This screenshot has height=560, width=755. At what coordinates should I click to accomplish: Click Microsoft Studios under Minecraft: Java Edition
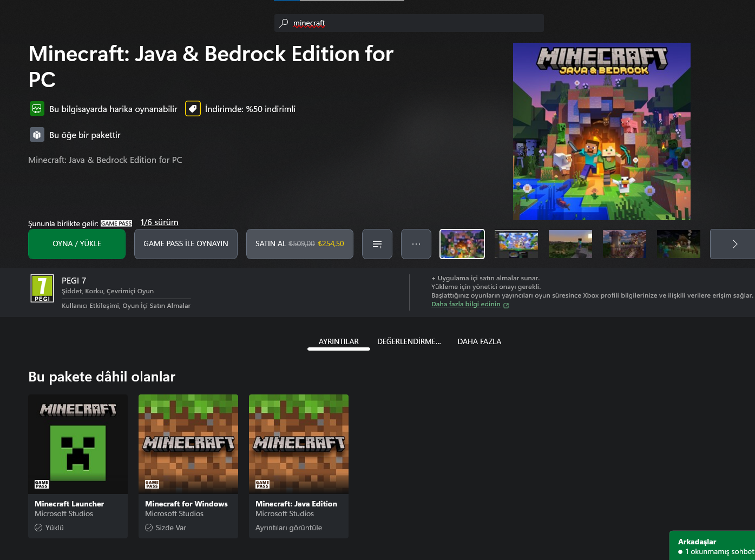tap(285, 514)
